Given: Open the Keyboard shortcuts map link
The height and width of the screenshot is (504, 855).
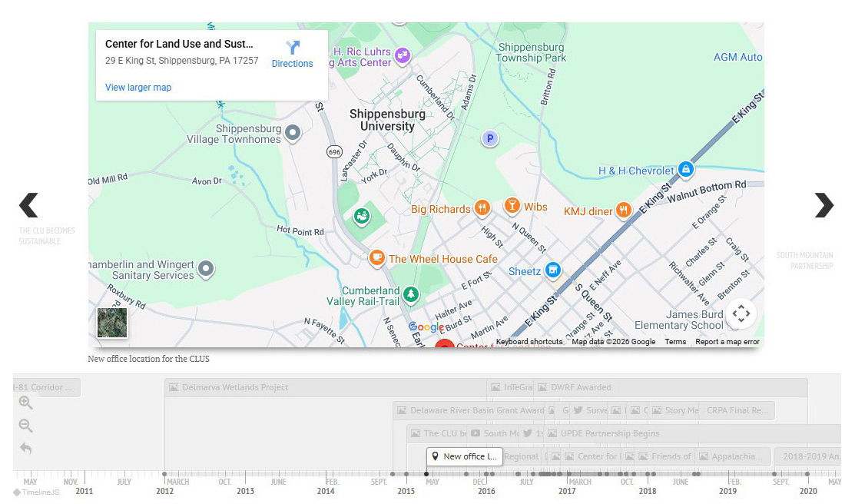Looking at the screenshot, I should [x=529, y=342].
